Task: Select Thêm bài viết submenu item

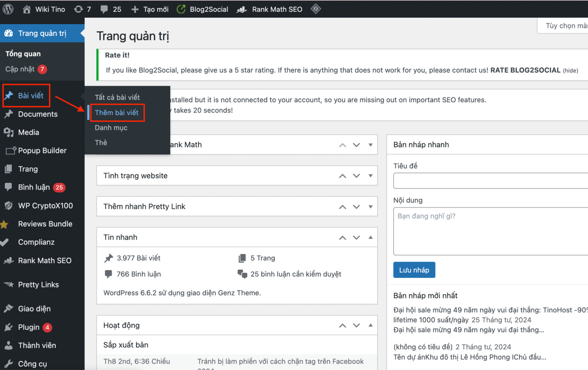Action: point(117,112)
